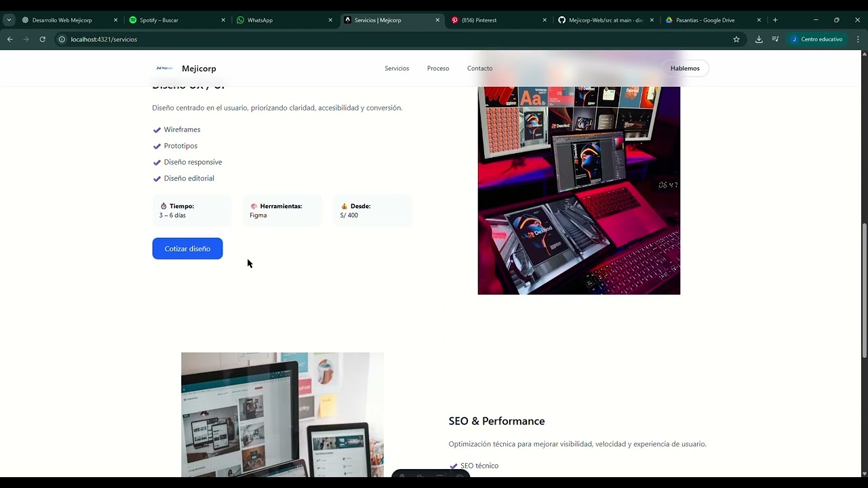Screen dimensions: 868x488
Task: Click the responsive devices mockup image
Action: pyautogui.click(x=282, y=415)
